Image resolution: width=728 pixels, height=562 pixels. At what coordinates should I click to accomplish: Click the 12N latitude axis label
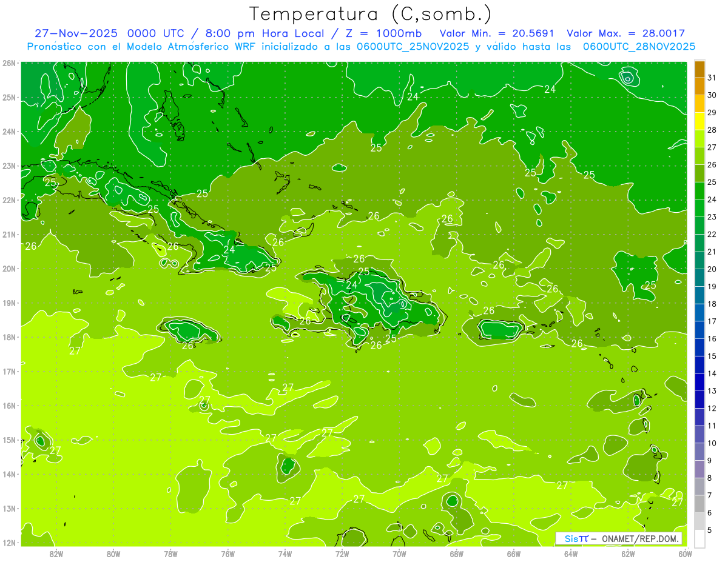(x=9, y=543)
